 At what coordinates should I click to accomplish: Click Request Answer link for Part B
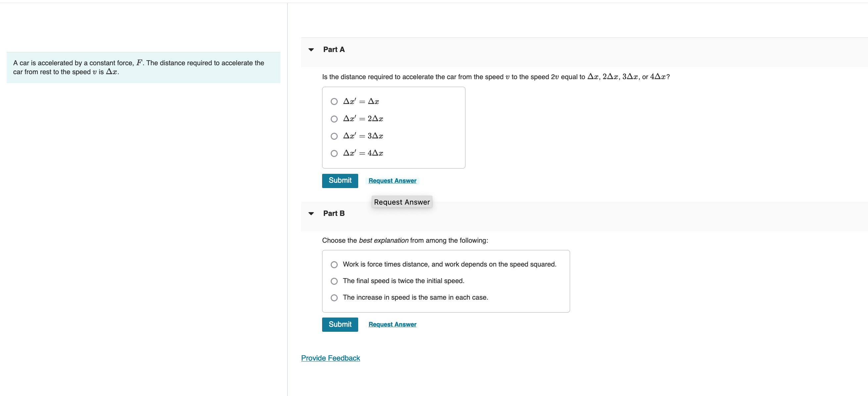(x=392, y=324)
